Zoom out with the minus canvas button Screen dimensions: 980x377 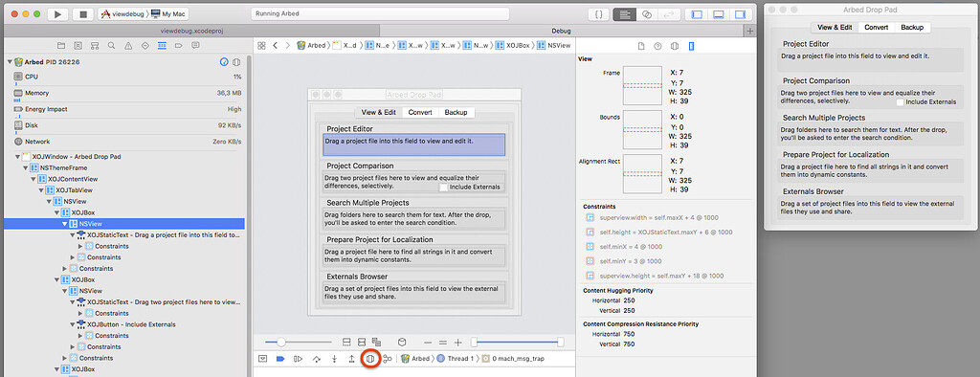(428, 342)
